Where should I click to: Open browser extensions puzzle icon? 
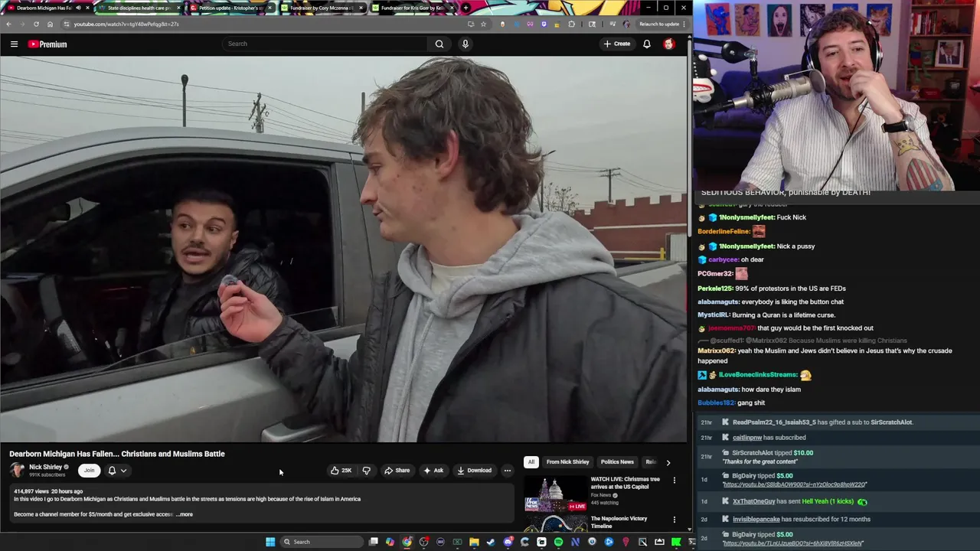(x=571, y=24)
